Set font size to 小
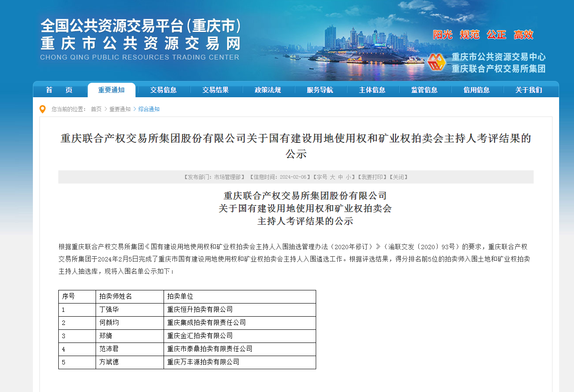The width and height of the screenshot is (574, 392). (348, 177)
